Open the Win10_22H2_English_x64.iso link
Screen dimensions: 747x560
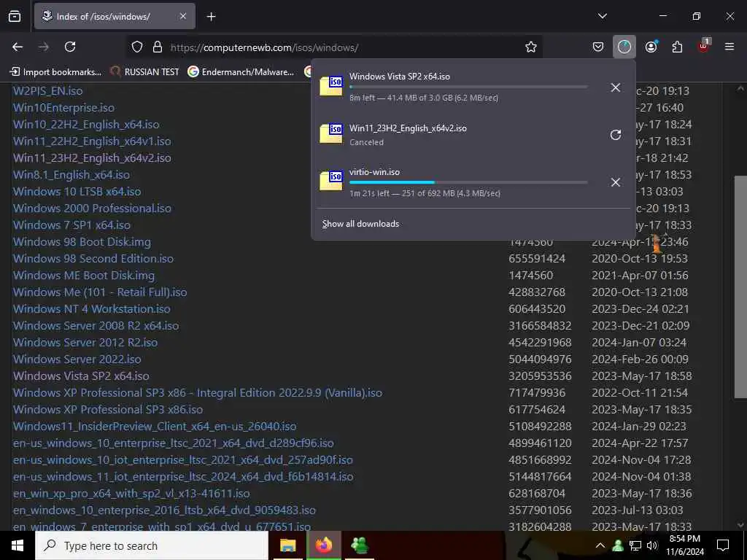point(86,124)
